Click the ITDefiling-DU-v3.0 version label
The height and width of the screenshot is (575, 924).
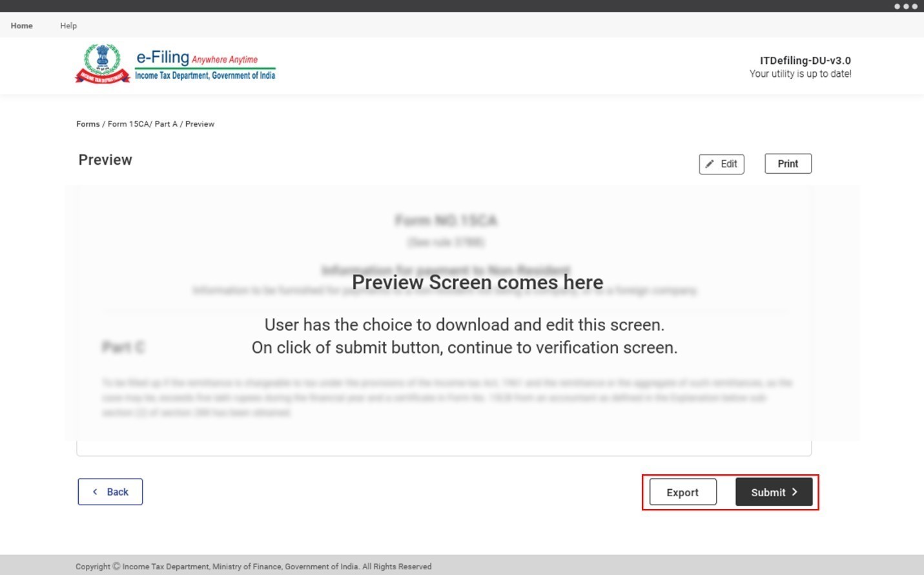[x=805, y=61]
